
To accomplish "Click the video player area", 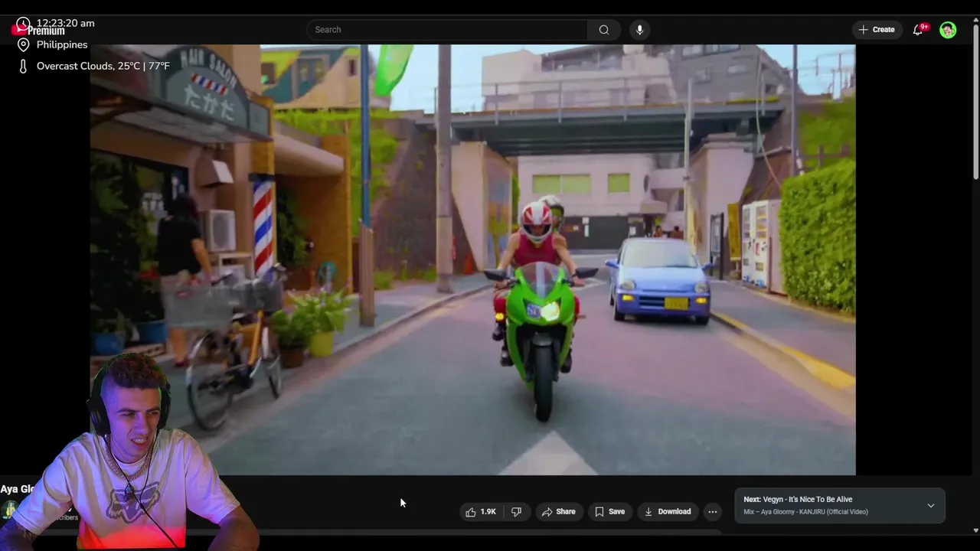I will click(472, 259).
